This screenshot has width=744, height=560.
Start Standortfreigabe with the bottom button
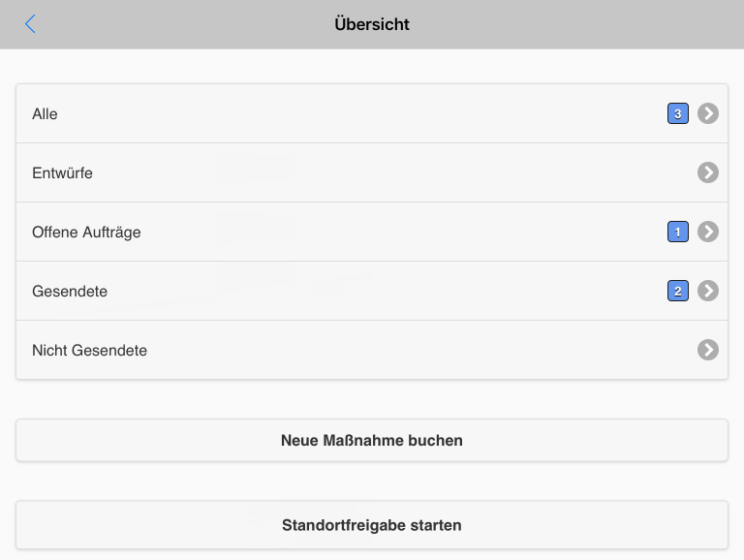click(x=372, y=525)
